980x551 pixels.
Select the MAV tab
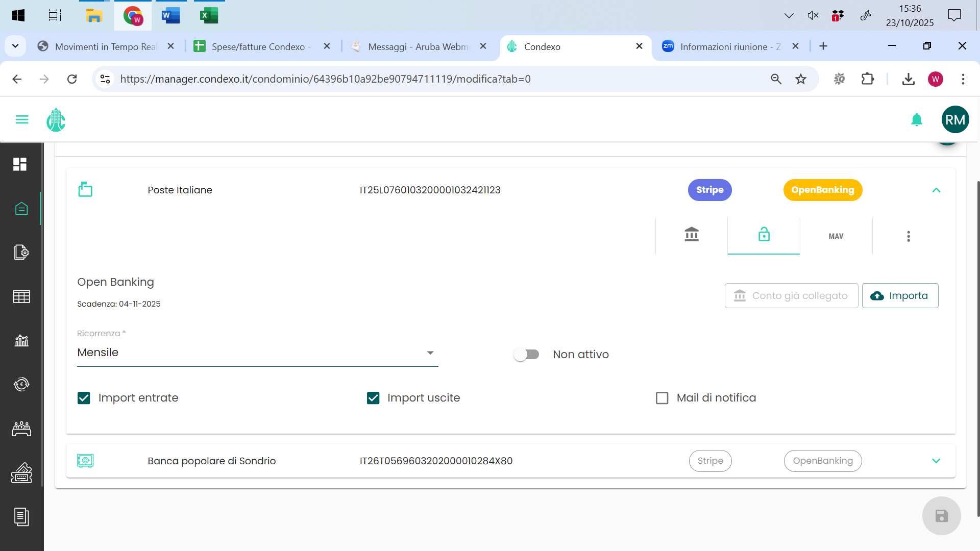pos(836,236)
